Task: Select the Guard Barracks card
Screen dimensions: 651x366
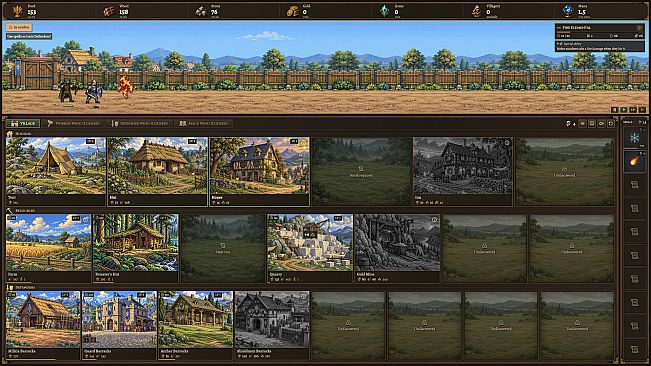Action: (x=119, y=325)
